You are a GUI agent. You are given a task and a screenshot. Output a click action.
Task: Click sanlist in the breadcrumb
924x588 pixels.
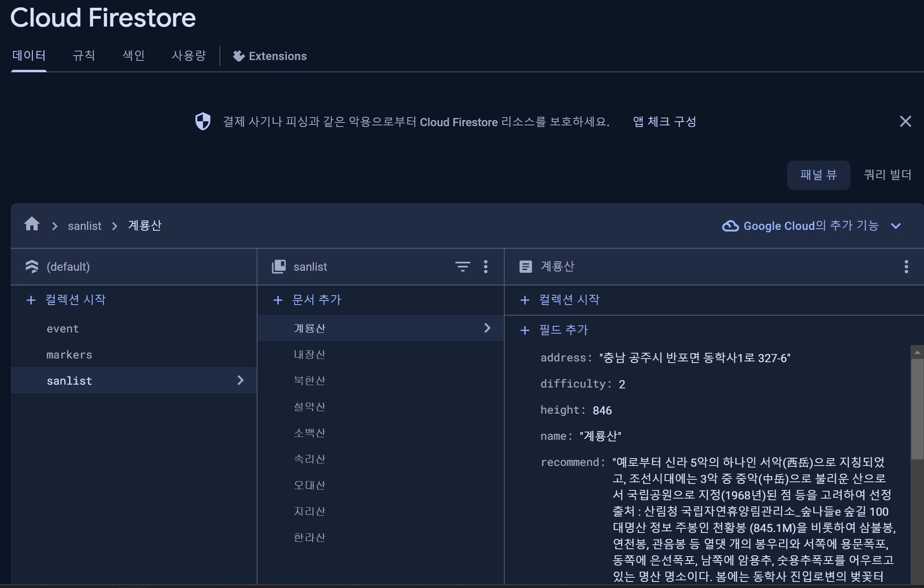coord(85,226)
